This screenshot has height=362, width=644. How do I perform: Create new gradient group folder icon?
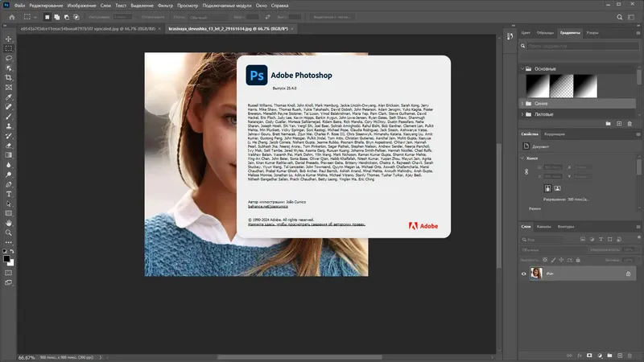(x=608, y=124)
